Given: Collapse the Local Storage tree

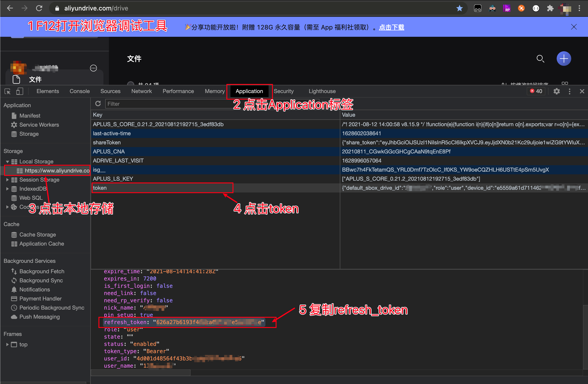Looking at the screenshot, I should click(7, 162).
